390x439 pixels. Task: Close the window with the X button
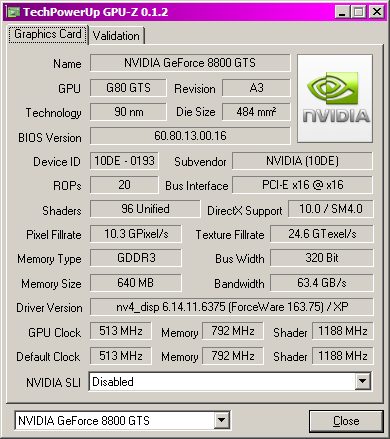click(377, 12)
